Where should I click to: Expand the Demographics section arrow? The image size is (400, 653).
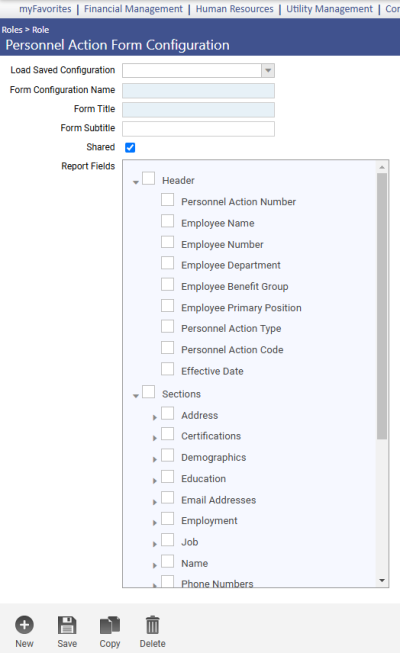coord(155,459)
